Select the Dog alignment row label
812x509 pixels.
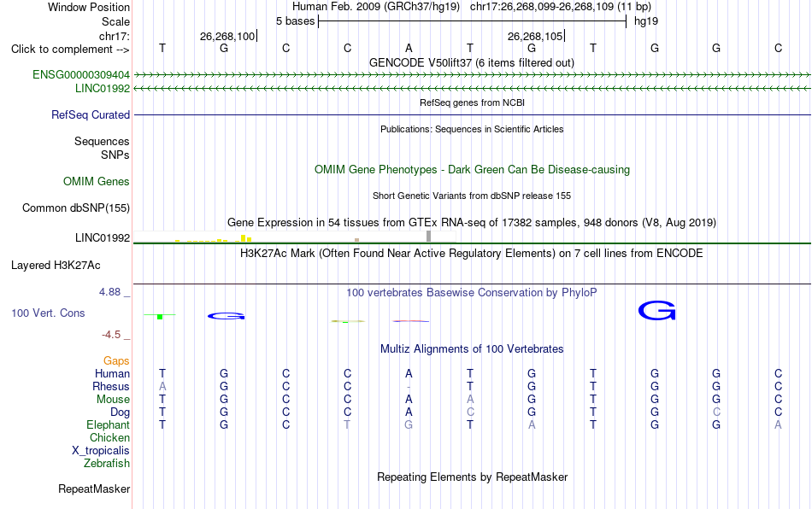click(x=120, y=412)
